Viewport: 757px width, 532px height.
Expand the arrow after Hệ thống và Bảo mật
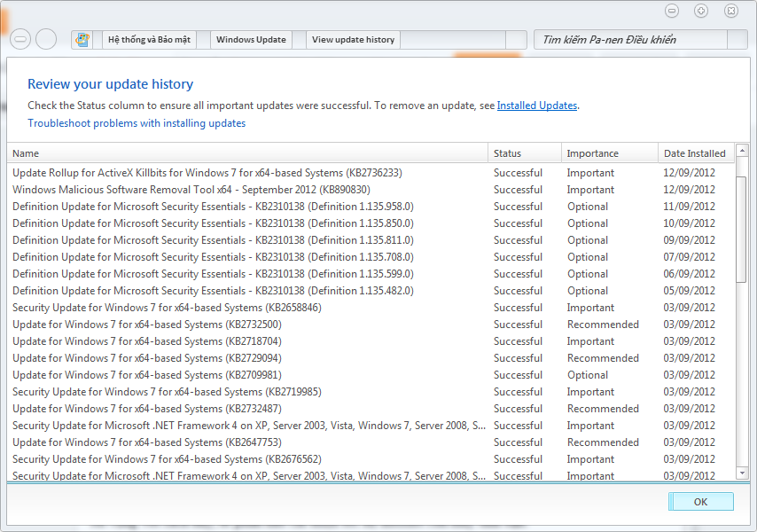click(203, 39)
